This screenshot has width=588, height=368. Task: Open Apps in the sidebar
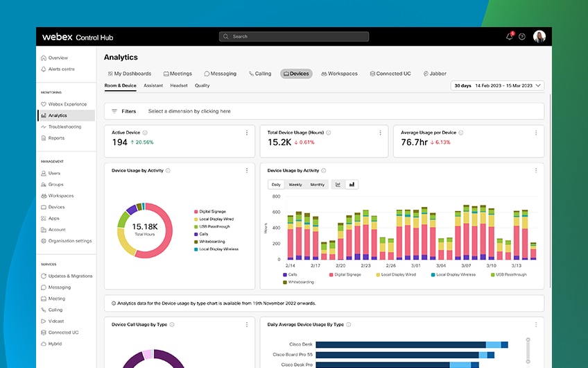click(50, 218)
